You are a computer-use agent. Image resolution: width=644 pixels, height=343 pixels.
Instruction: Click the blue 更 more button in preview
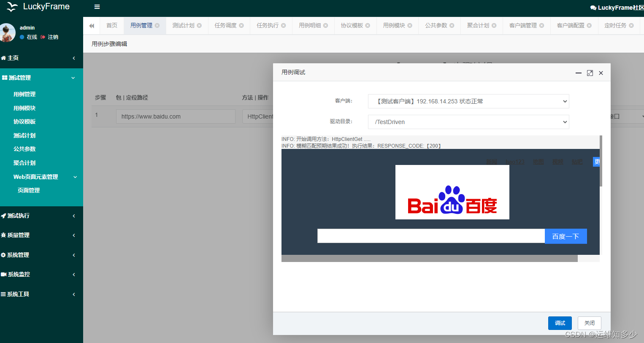tap(597, 162)
